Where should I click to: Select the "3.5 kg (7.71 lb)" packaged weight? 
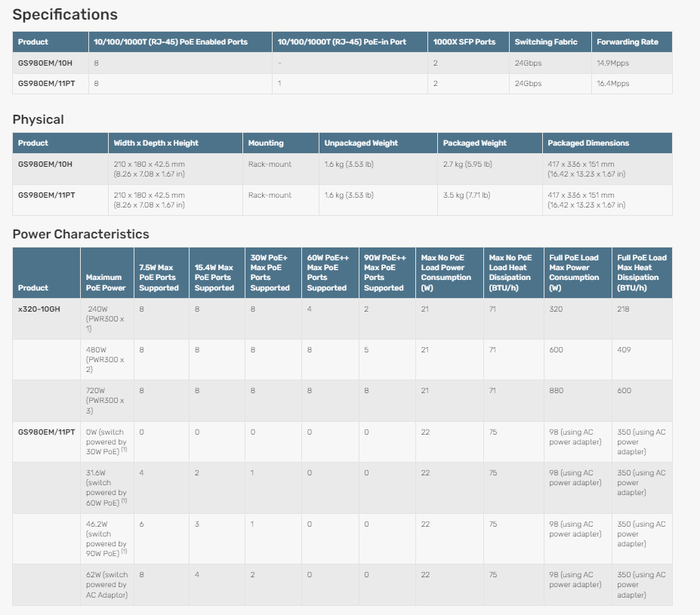tap(467, 195)
